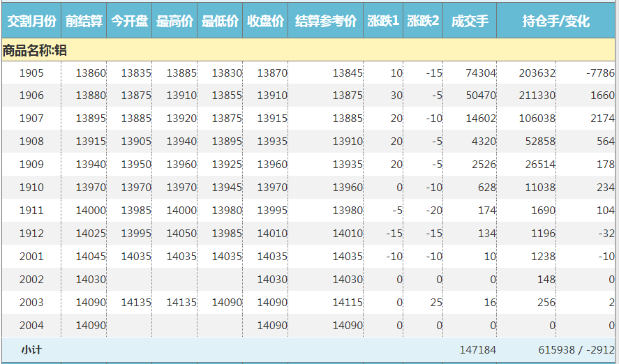The height and width of the screenshot is (364, 619).
Task: Click the 小计 subtotal label
Action: (31, 349)
